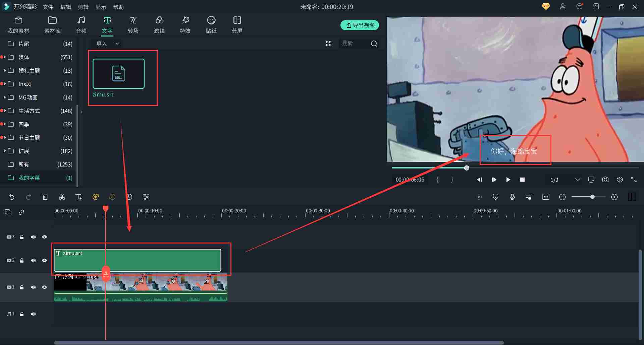
Task: Expand the 四季 folder
Action: 5,124
